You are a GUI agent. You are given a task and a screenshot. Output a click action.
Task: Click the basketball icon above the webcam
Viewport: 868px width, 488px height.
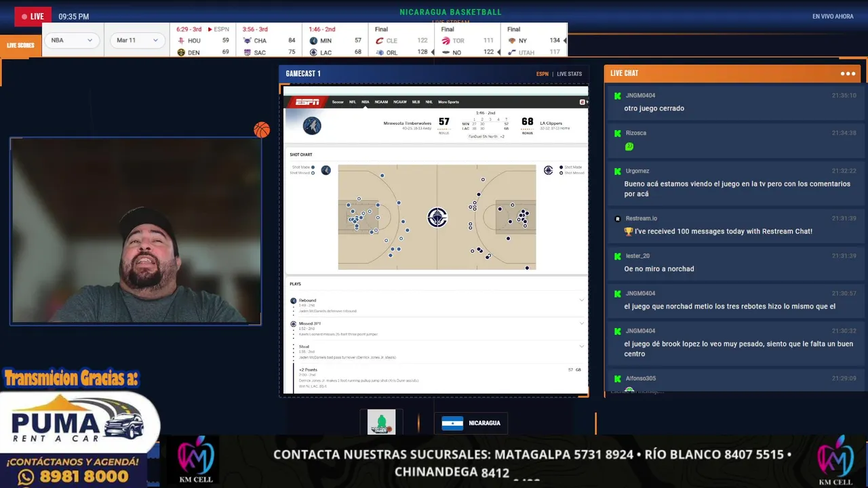point(262,129)
